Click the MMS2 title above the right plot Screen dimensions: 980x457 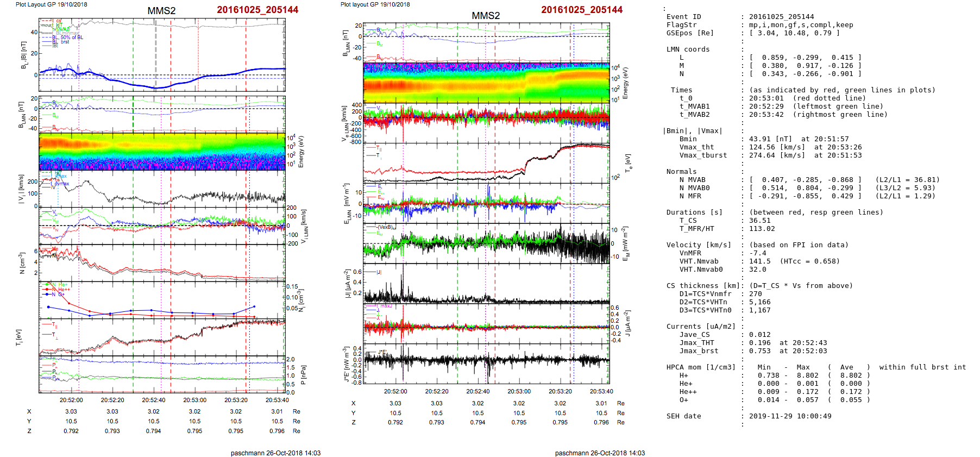485,16
